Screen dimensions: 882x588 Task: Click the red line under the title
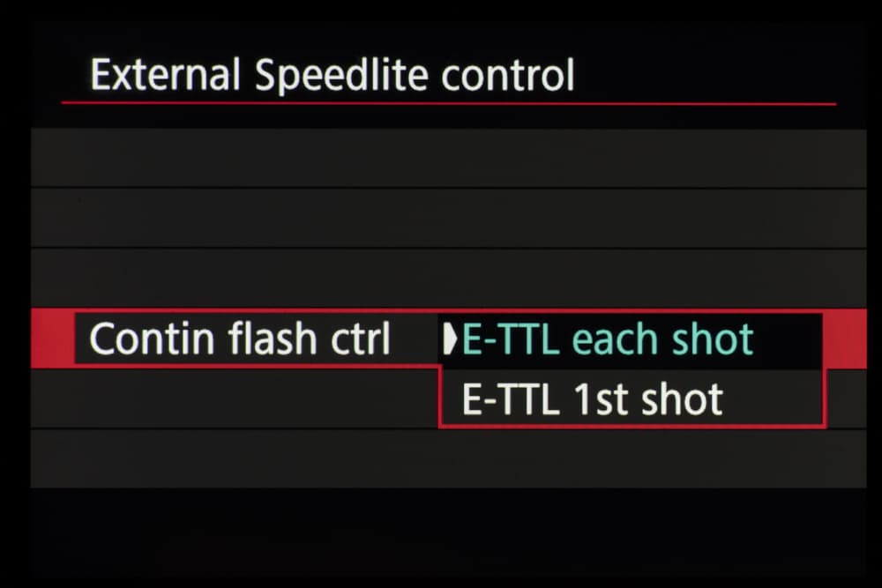[448, 104]
